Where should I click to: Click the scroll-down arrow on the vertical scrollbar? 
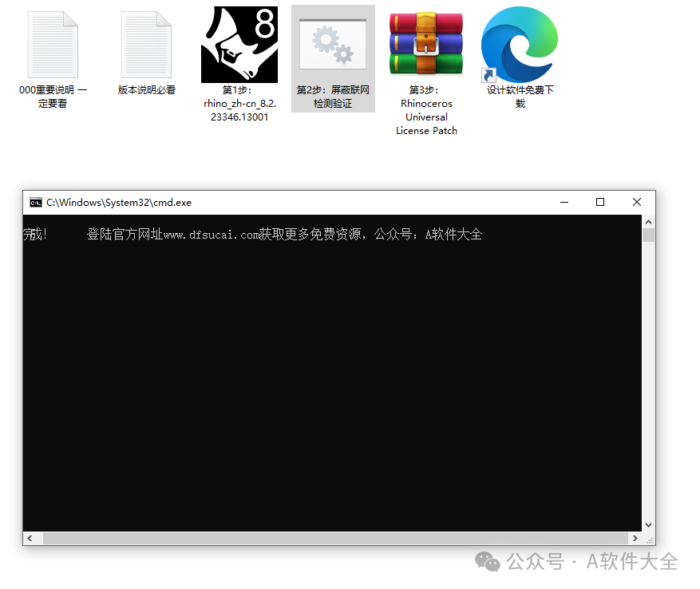tap(648, 525)
